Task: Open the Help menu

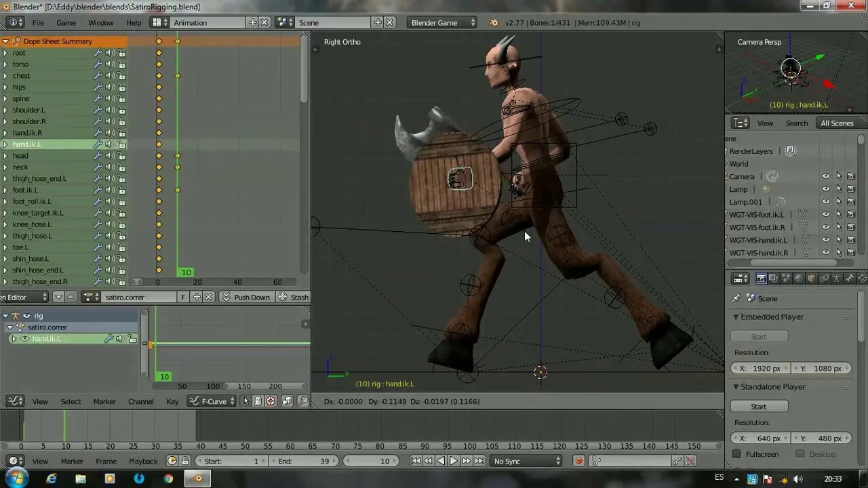Action: coord(134,22)
